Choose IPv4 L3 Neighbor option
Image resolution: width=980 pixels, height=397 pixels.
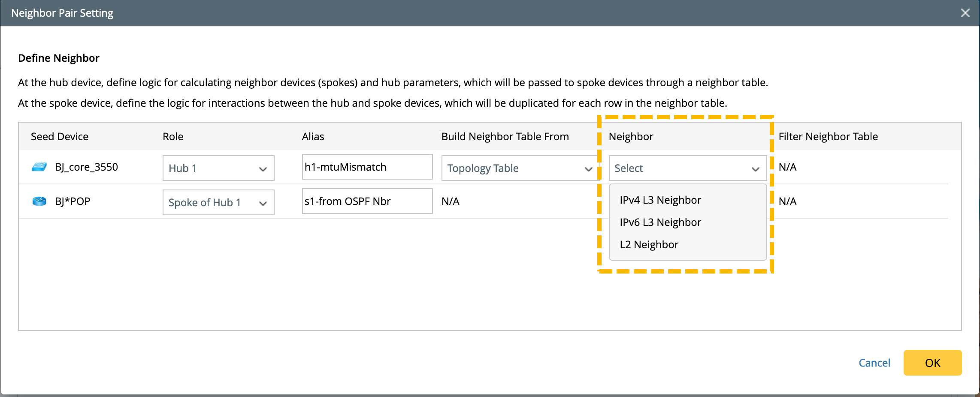pos(660,200)
